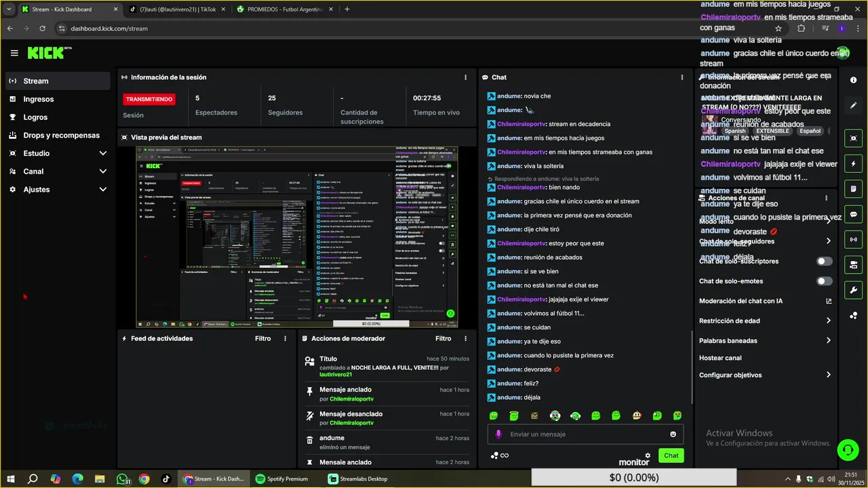Click the document notes icon in the right rail

pos(853,188)
